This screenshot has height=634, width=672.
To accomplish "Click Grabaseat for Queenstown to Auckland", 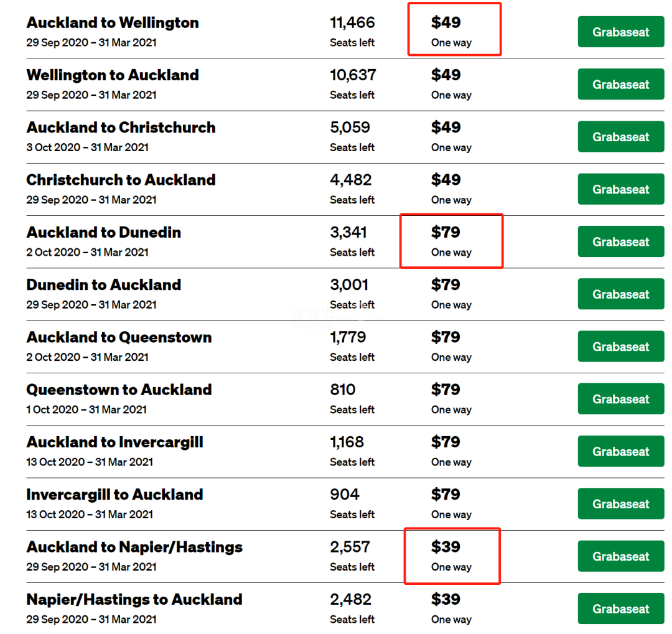I will pyautogui.click(x=620, y=399).
